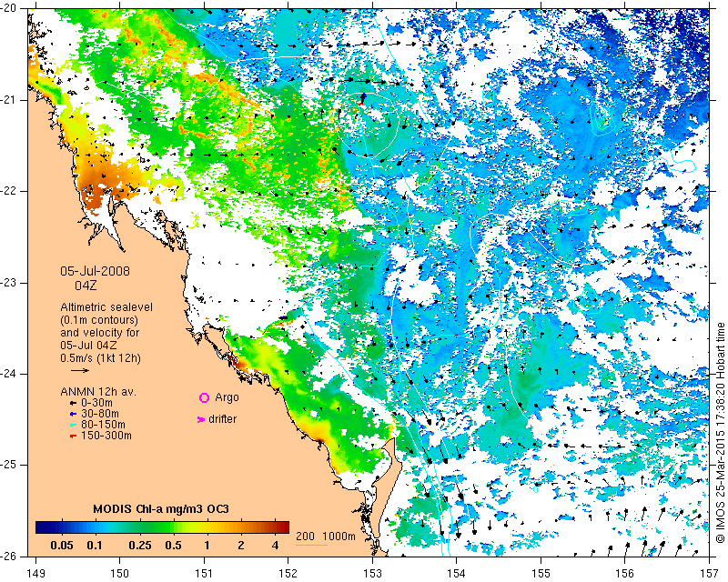Click the 0.5m/s reference velocity arrow
728x582 pixels.
(x=80, y=370)
